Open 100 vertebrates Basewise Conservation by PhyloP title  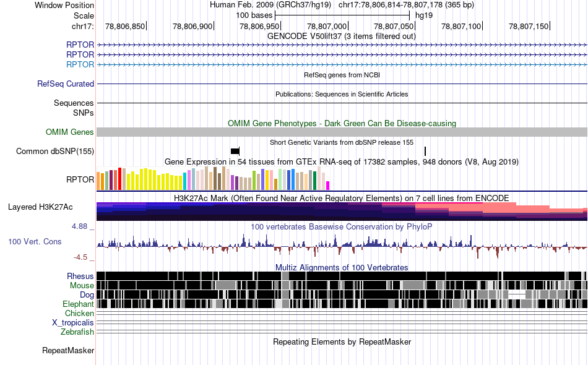(342, 226)
